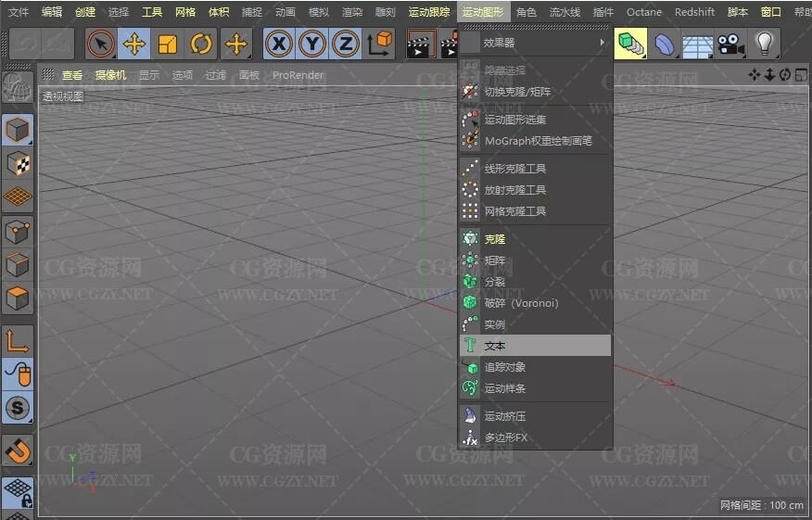Select the Move tool in toolbar
Image resolution: width=812 pixels, height=520 pixels.
click(x=133, y=44)
